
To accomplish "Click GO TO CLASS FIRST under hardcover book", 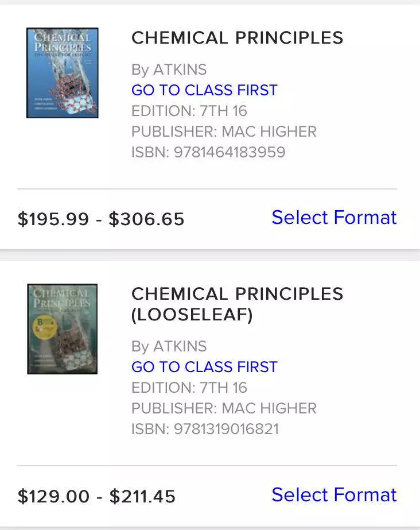I will point(204,90).
